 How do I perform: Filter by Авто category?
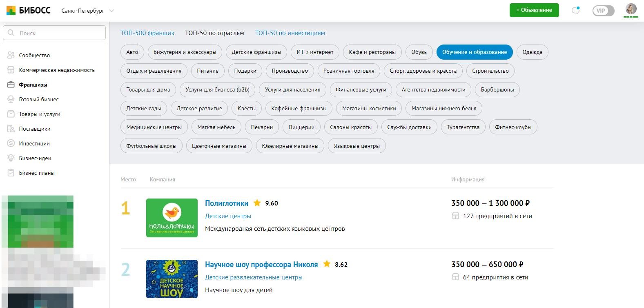(x=132, y=52)
